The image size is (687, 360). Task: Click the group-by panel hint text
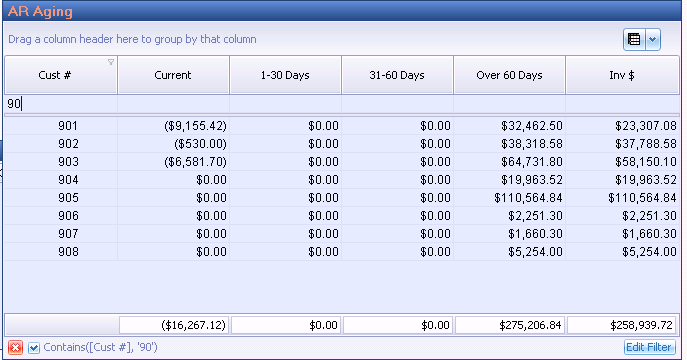tap(132, 39)
